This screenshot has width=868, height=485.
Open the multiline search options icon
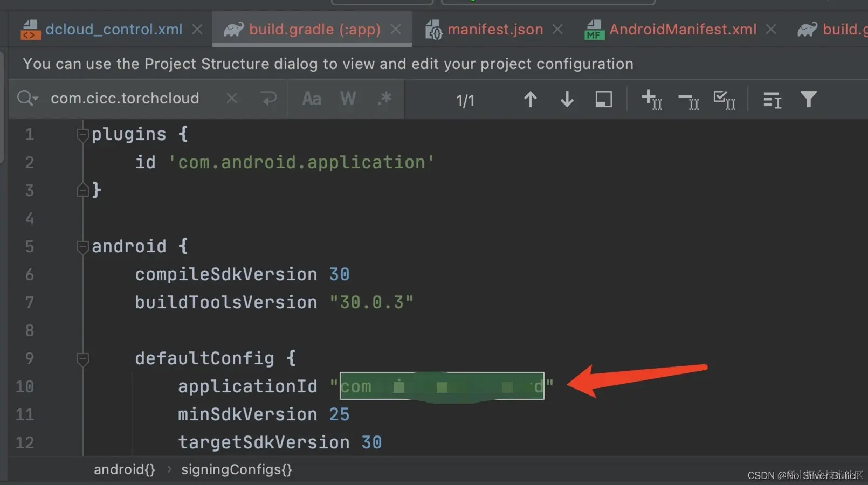pos(772,100)
